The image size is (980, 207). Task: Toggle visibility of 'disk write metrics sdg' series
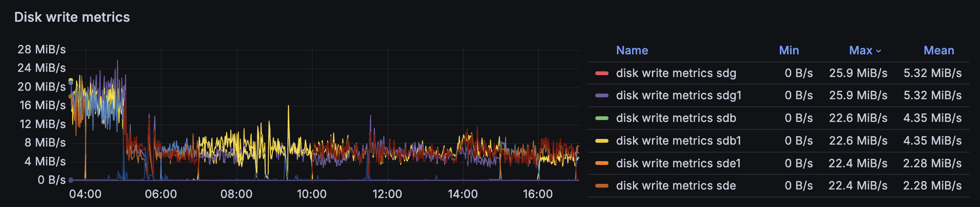tap(676, 73)
